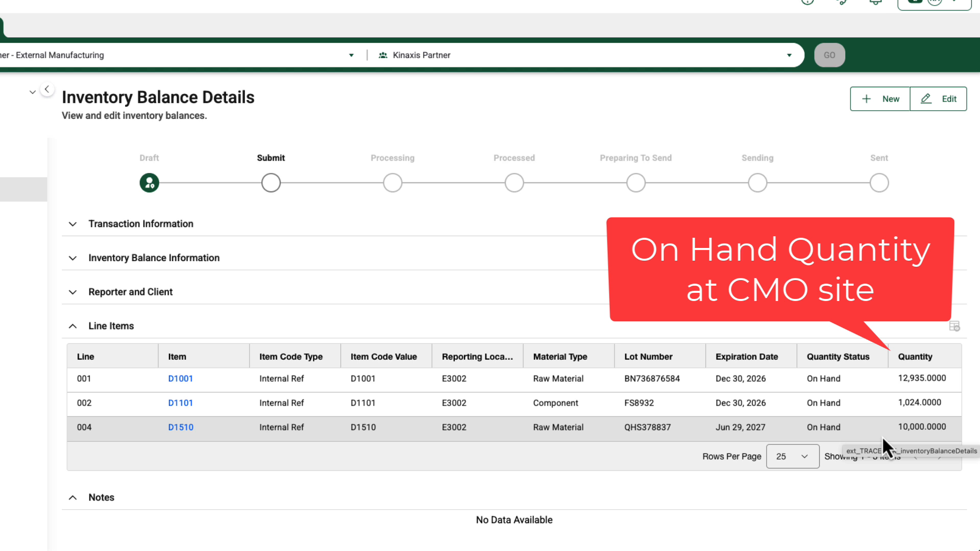The width and height of the screenshot is (980, 551).
Task: Open item link D1510
Action: [181, 428]
